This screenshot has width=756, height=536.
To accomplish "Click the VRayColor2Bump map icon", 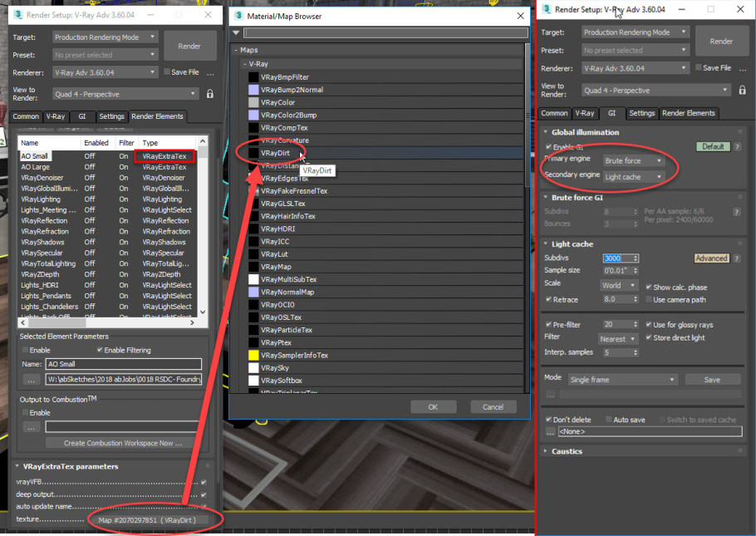I will click(x=253, y=115).
